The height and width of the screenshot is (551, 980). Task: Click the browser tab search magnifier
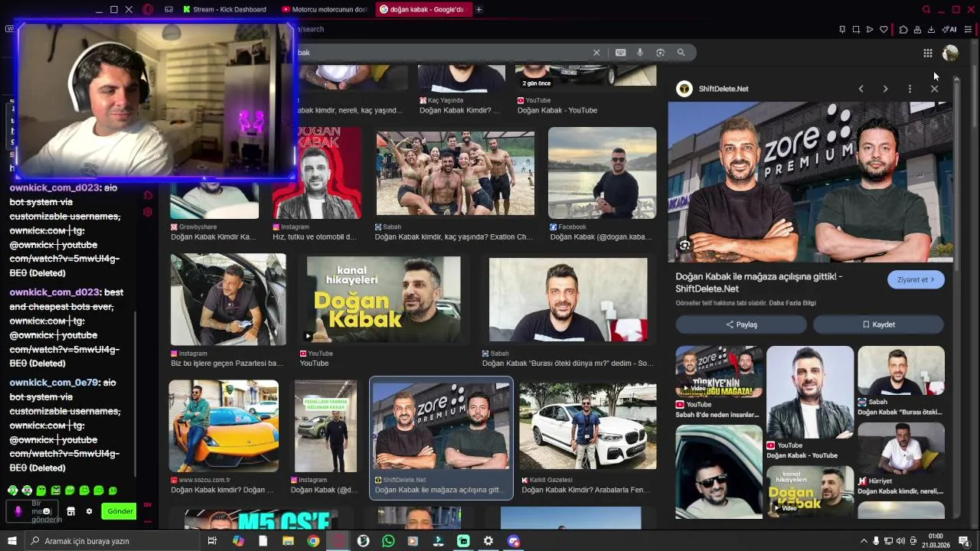coord(926,9)
